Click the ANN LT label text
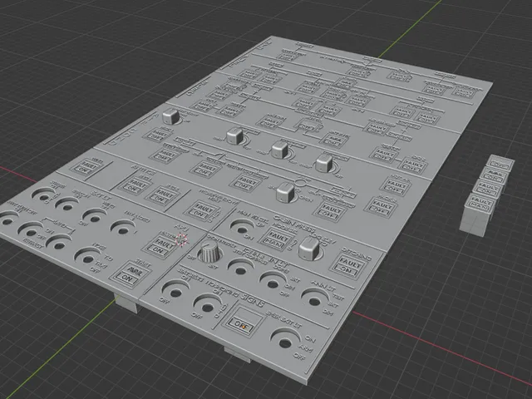 tap(323, 286)
